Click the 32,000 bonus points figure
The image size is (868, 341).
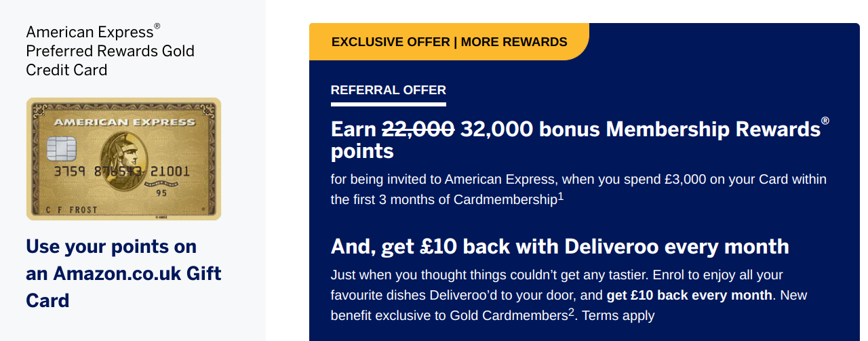pos(496,129)
